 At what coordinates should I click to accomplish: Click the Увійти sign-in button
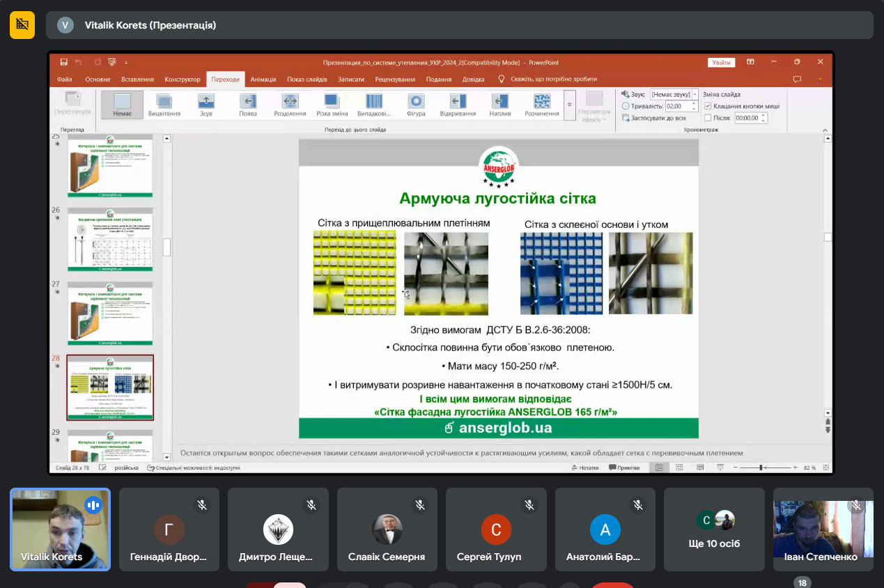point(722,62)
